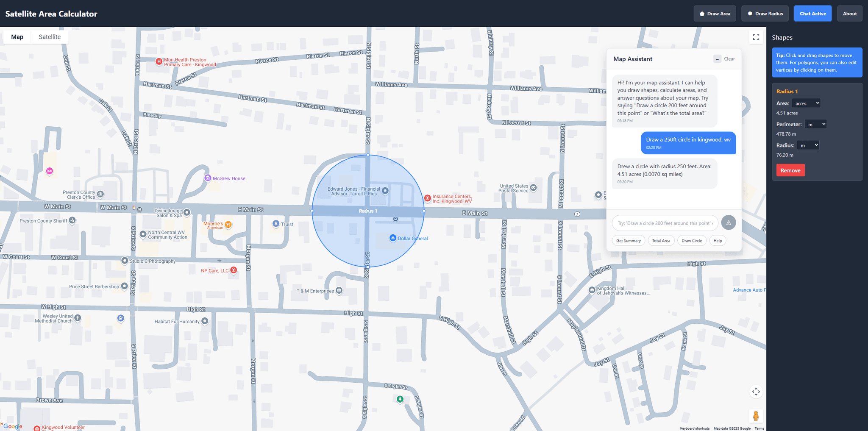Toggle fullscreen map view icon
This screenshot has width=868, height=431.
[x=756, y=37]
